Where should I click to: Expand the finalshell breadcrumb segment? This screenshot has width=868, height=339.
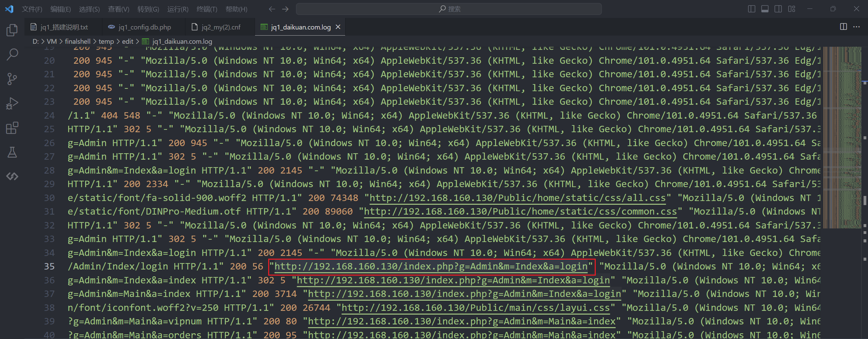click(x=78, y=41)
